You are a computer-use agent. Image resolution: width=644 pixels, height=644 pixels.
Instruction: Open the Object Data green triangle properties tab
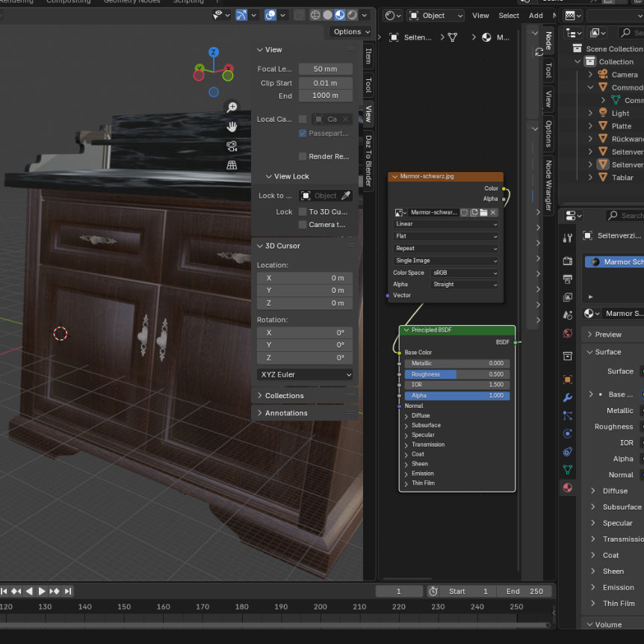click(568, 470)
